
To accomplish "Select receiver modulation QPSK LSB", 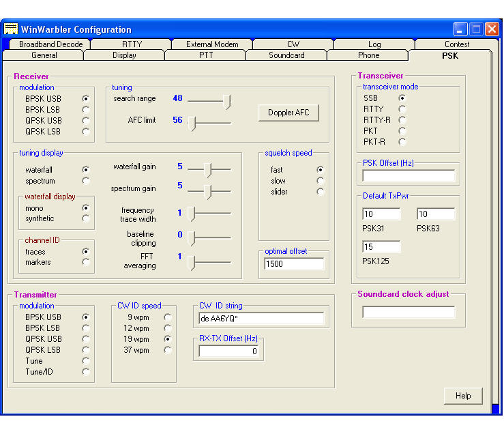I will (x=85, y=131).
